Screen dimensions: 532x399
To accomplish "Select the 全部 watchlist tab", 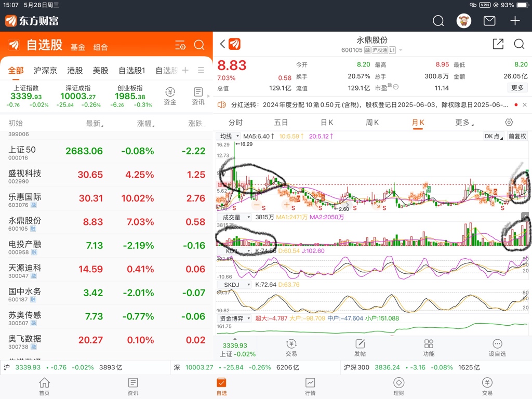I will click(x=16, y=71).
